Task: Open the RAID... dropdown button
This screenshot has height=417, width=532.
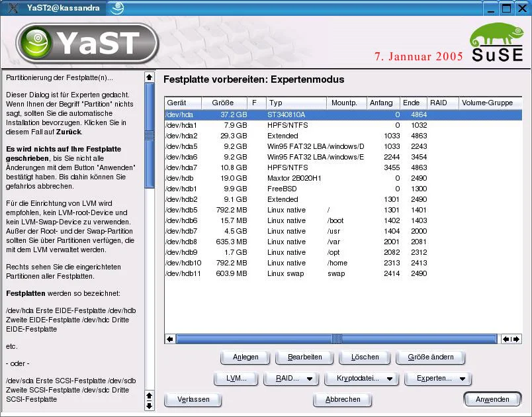Action: click(x=291, y=379)
